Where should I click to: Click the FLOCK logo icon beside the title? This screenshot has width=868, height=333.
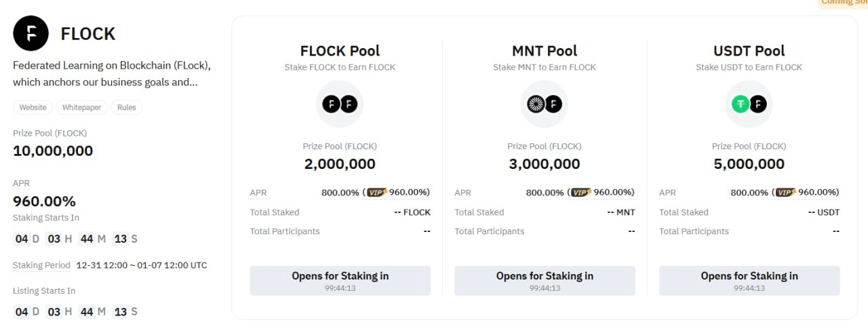pyautogui.click(x=31, y=33)
